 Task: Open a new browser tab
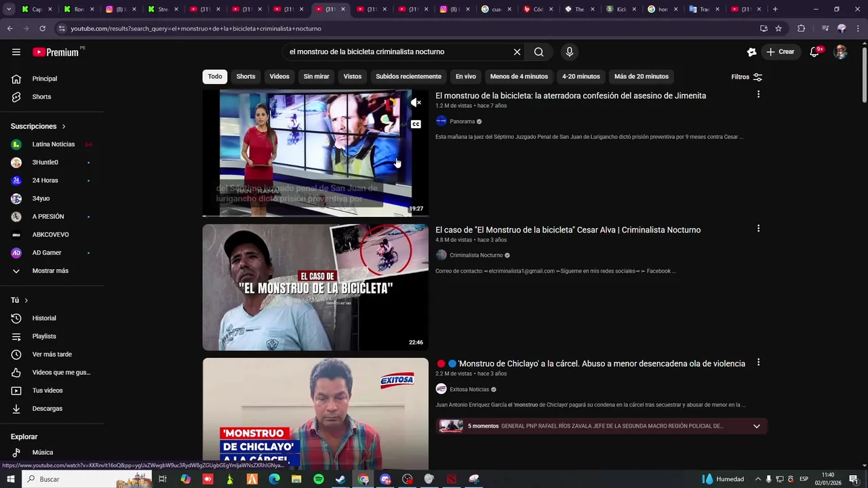pyautogui.click(x=775, y=9)
